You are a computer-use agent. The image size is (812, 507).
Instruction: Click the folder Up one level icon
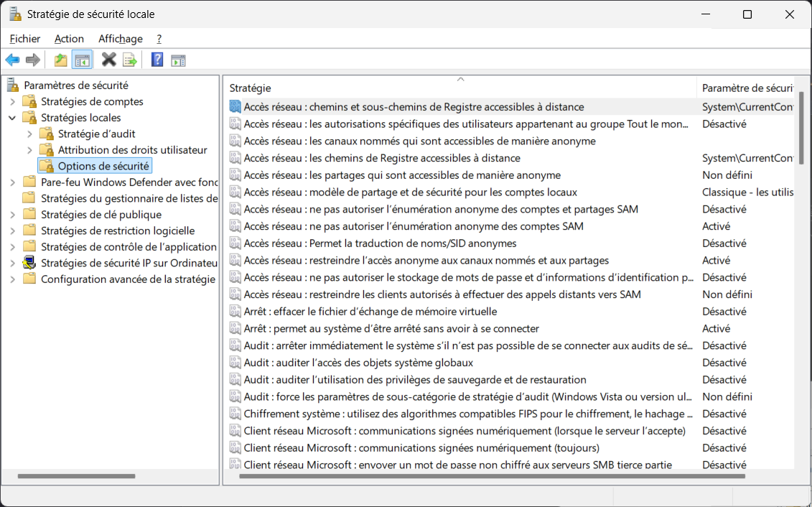(x=60, y=60)
